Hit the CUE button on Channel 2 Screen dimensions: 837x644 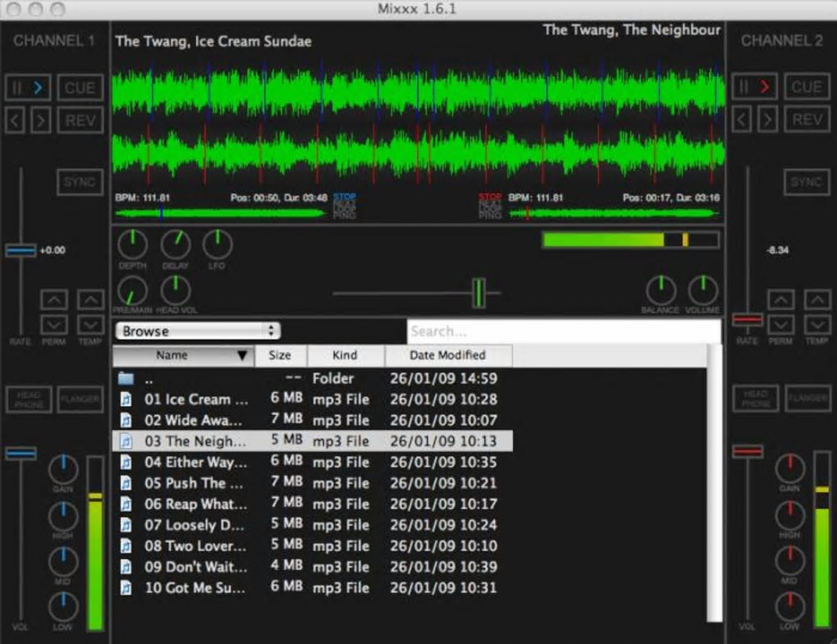[807, 86]
